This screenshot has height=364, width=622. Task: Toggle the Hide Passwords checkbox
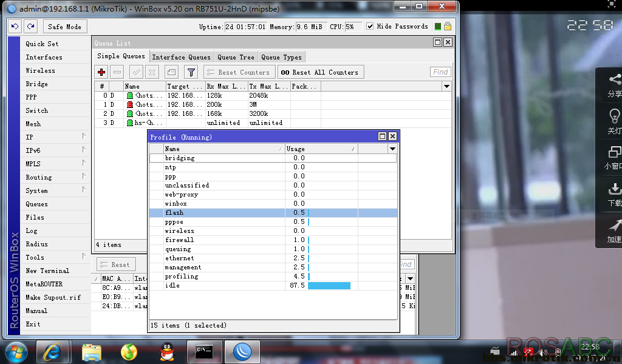(370, 26)
